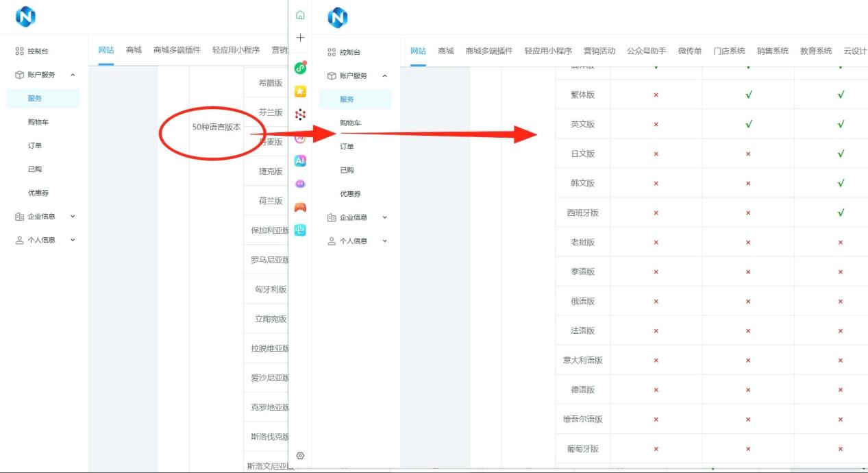Click the home icon in the narrow icon strip

click(300, 15)
